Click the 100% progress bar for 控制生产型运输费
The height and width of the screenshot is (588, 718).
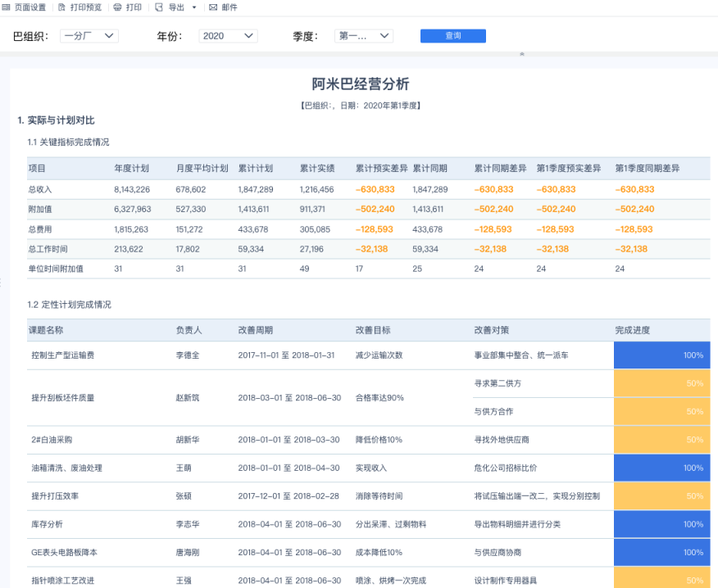pyautogui.click(x=661, y=355)
